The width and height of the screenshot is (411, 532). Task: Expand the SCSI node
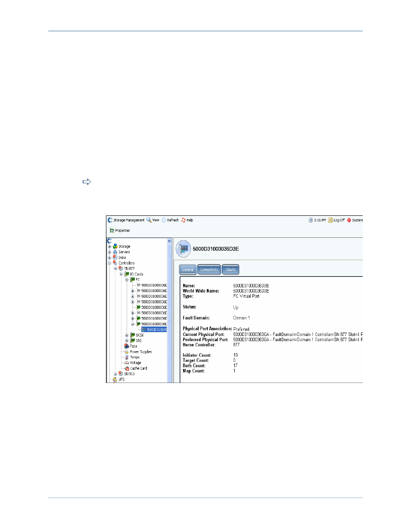click(127, 335)
